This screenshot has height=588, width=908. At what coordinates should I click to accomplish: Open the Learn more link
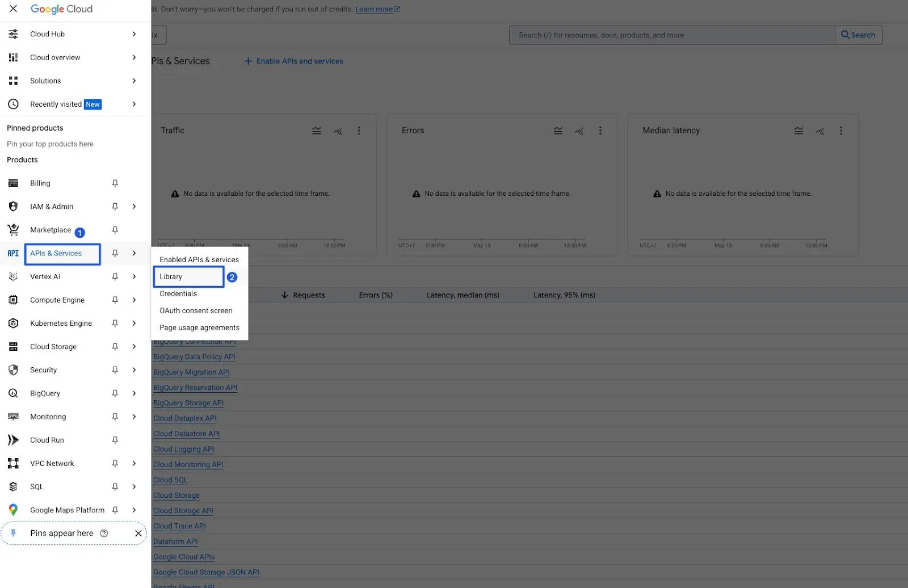point(377,9)
